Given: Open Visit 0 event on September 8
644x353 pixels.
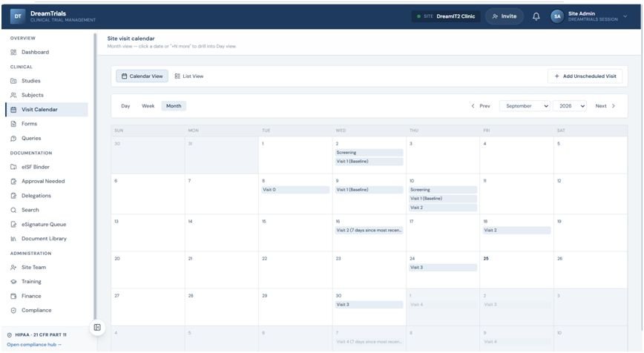Looking at the screenshot, I should (295, 190).
